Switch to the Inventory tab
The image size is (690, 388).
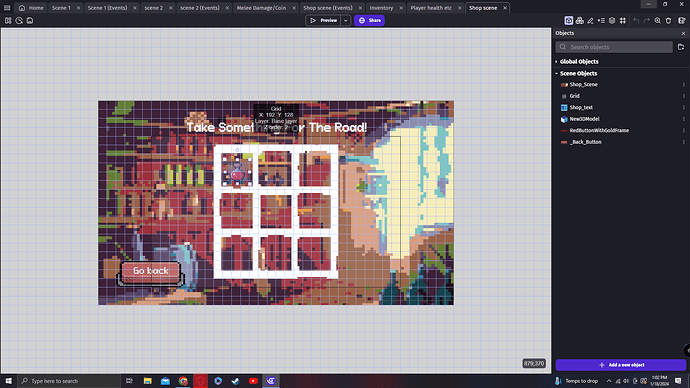coord(381,8)
